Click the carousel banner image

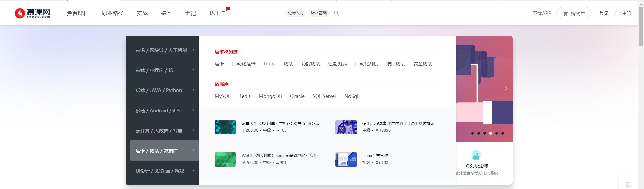click(484, 89)
